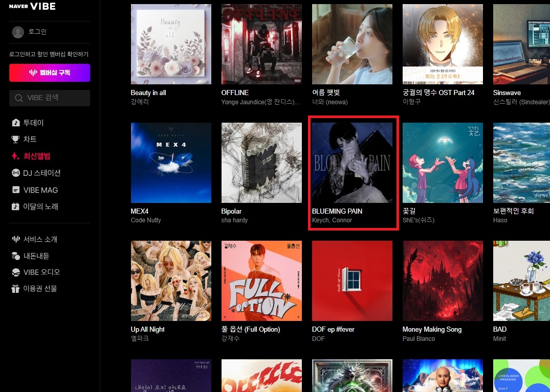Open Sinswave album cover

[x=521, y=44]
